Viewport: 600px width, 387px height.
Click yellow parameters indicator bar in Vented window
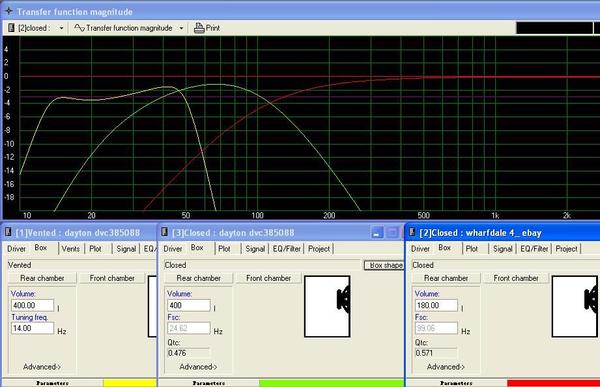[130, 383]
